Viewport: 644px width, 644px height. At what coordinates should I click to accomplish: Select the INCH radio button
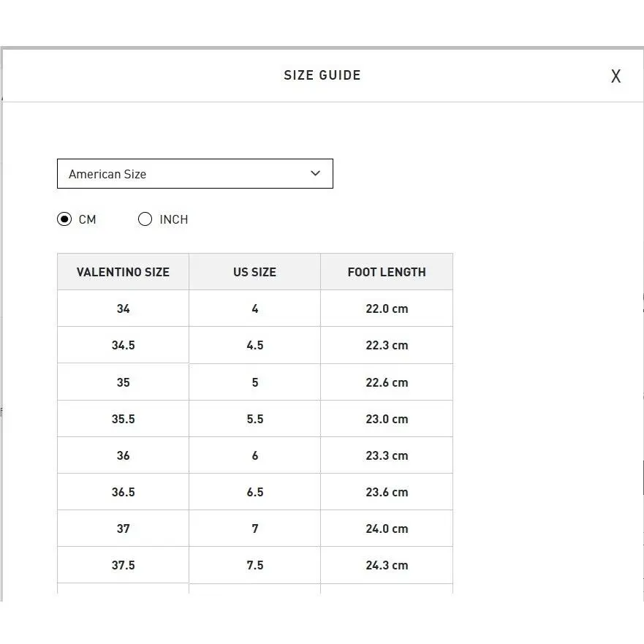145,219
